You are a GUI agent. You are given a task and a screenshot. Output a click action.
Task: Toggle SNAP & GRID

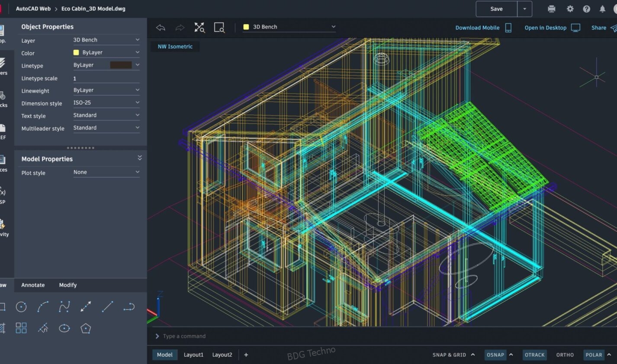(x=449, y=355)
